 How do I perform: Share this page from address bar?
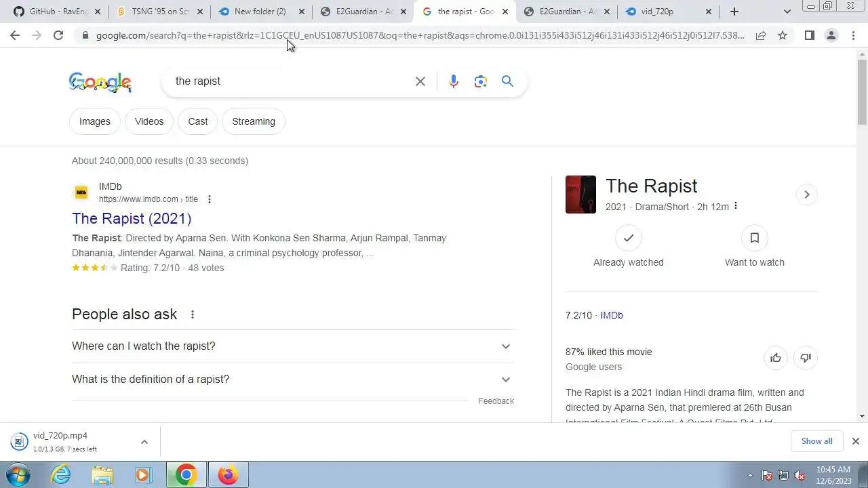(x=761, y=35)
